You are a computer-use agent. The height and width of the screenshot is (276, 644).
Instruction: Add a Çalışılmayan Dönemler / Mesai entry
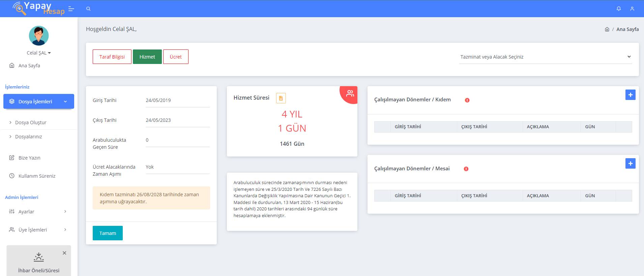[630, 164]
